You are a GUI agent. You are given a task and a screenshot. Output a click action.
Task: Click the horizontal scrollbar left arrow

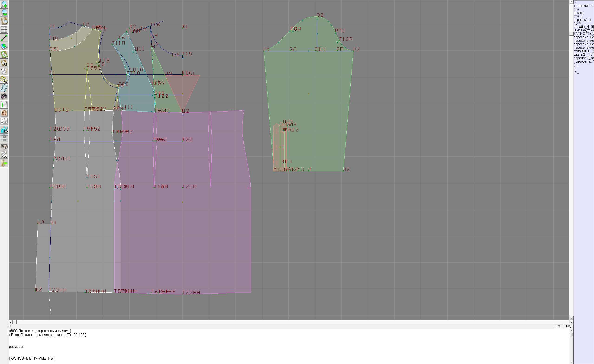pos(10,322)
